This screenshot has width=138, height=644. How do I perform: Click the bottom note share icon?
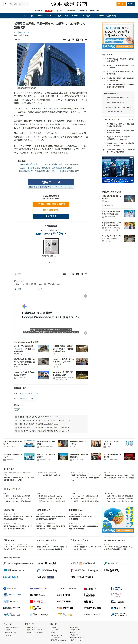point(73,274)
